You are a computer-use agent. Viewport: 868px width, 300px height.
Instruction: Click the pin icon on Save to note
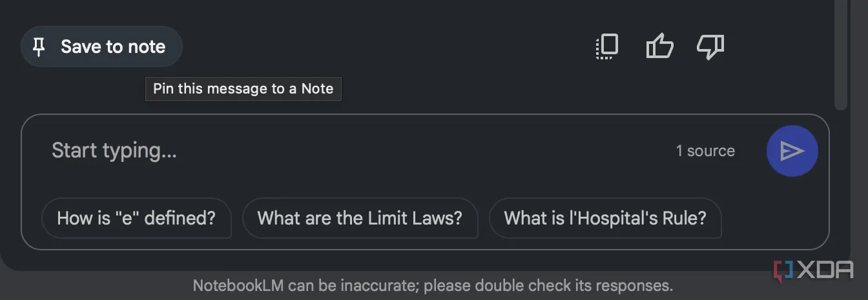tap(39, 46)
